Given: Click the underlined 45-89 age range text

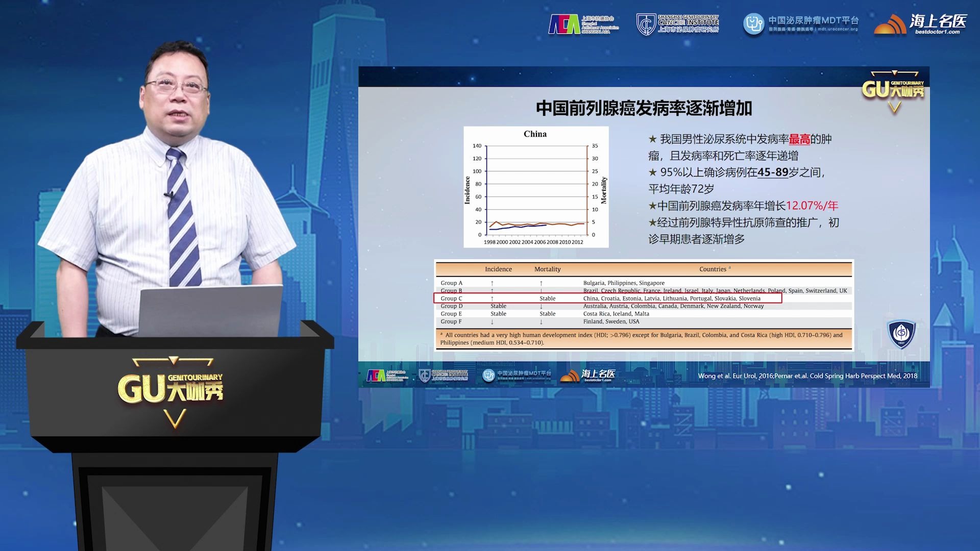Looking at the screenshot, I should (x=773, y=172).
